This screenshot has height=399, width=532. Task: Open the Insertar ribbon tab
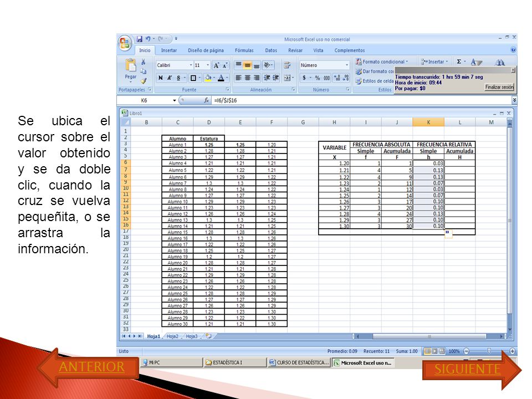(168, 50)
